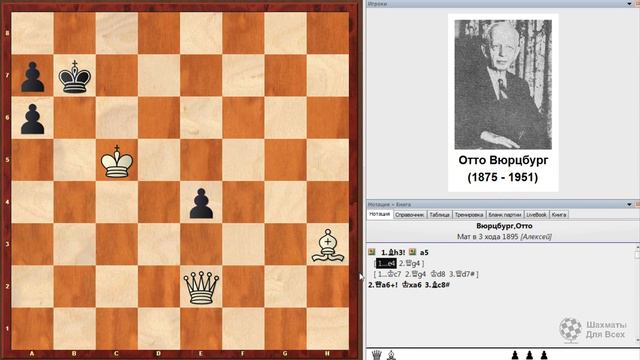Open the players panel dropdown arrow
Viewport: 640px width, 360px height.
(629, 4)
